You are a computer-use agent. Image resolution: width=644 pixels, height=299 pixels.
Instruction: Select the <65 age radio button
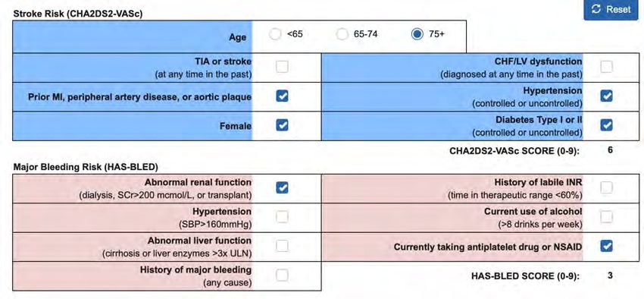pyautogui.click(x=275, y=35)
